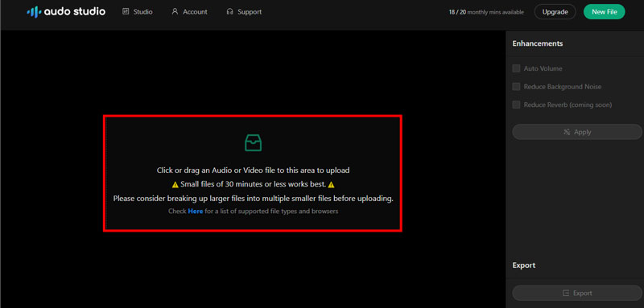Tick the Reduce Background Noise checkbox
The width and height of the screenshot is (644, 308).
(516, 87)
